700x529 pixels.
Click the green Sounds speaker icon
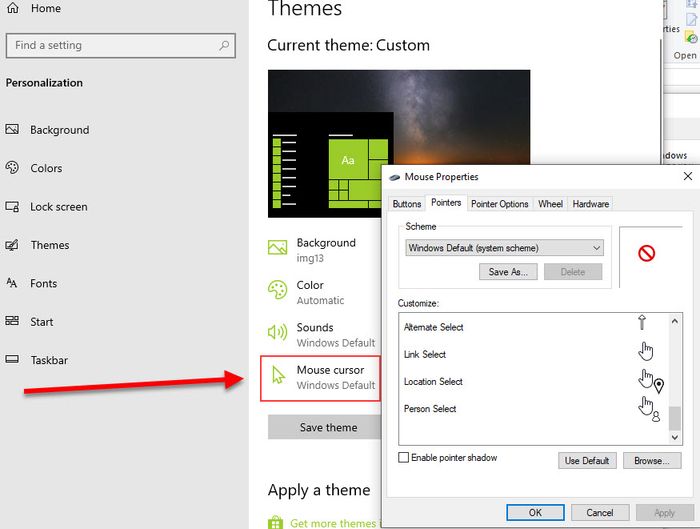(x=278, y=332)
